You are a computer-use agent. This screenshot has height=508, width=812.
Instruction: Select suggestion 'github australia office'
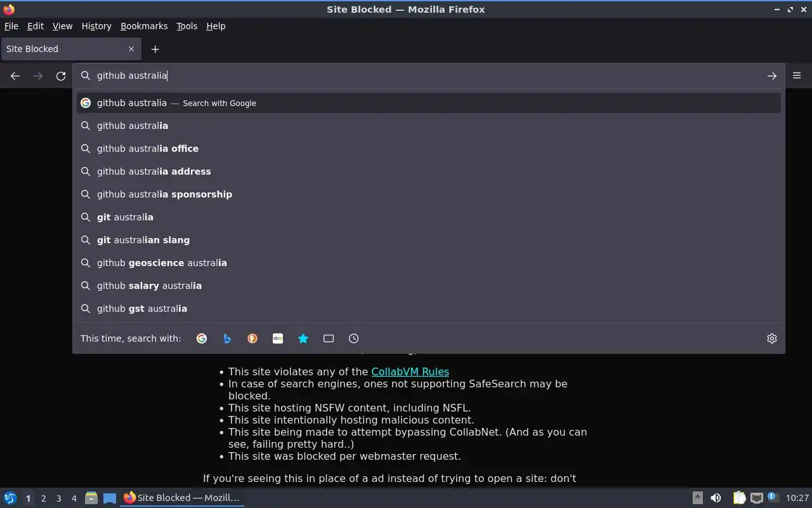[429, 149]
